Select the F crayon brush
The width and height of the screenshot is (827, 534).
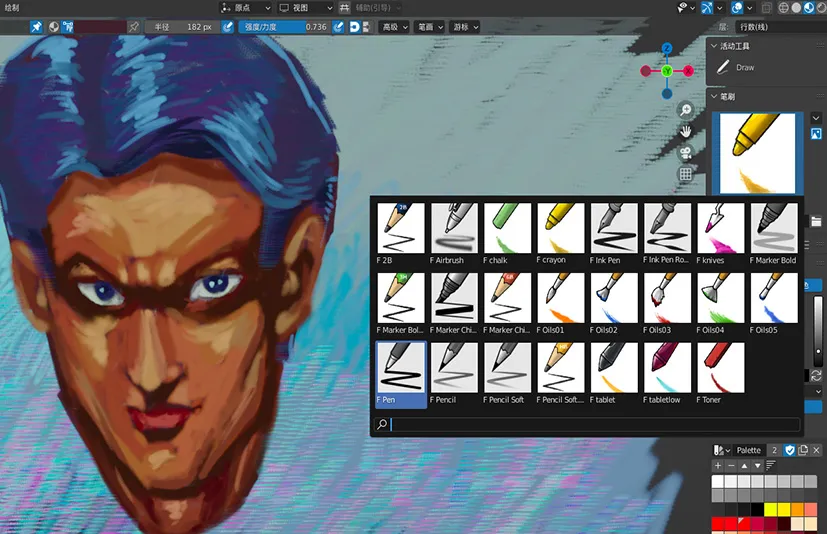coord(560,233)
